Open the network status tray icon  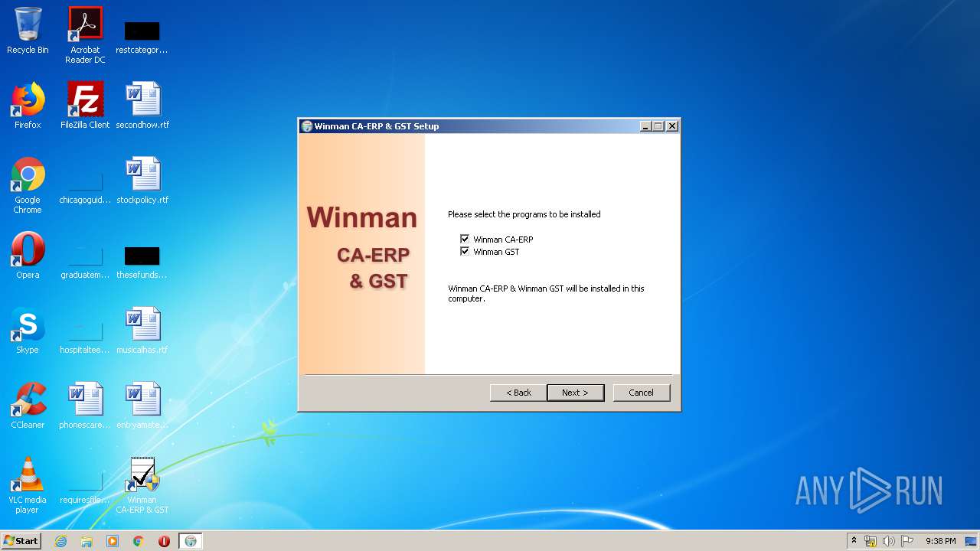pyautogui.click(x=871, y=541)
